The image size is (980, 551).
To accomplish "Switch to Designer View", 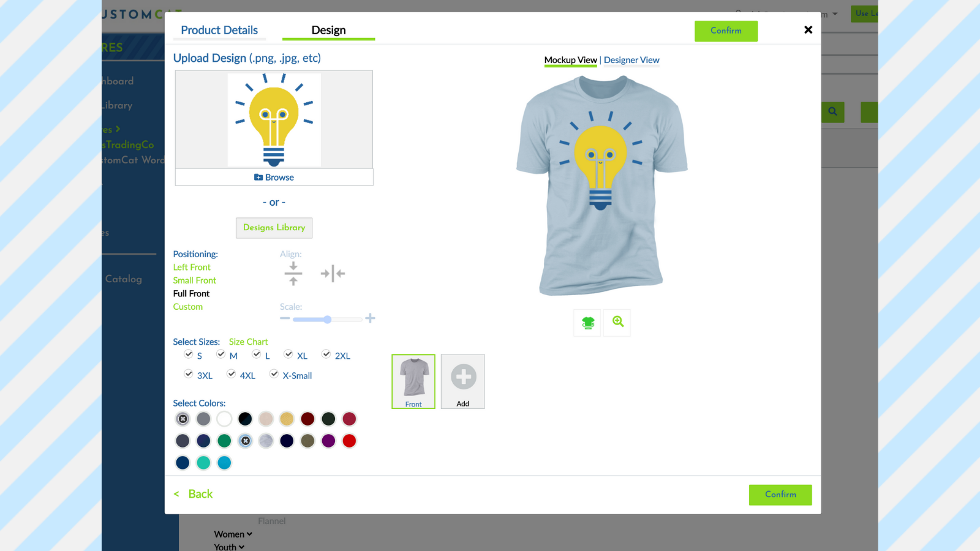I will pos(631,60).
